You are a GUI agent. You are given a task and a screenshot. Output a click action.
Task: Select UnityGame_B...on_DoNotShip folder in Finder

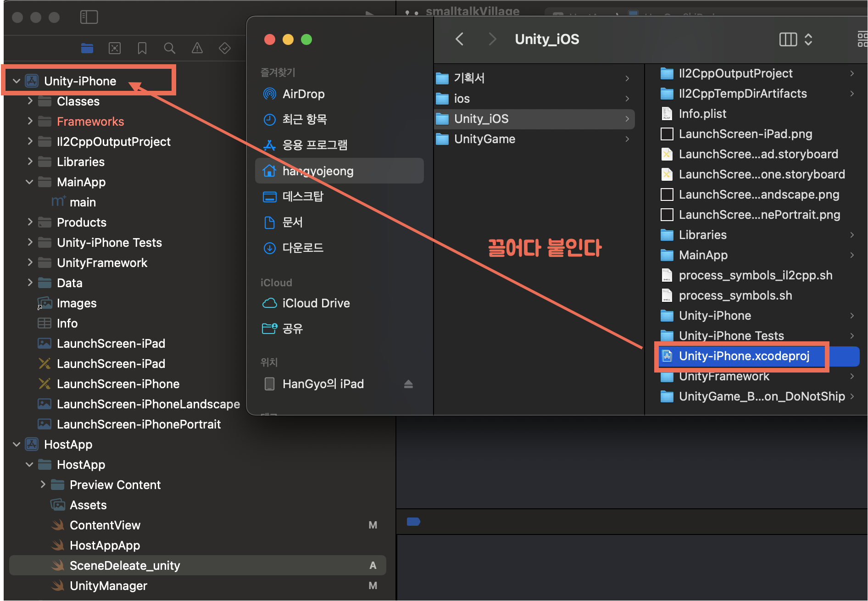[x=758, y=396]
